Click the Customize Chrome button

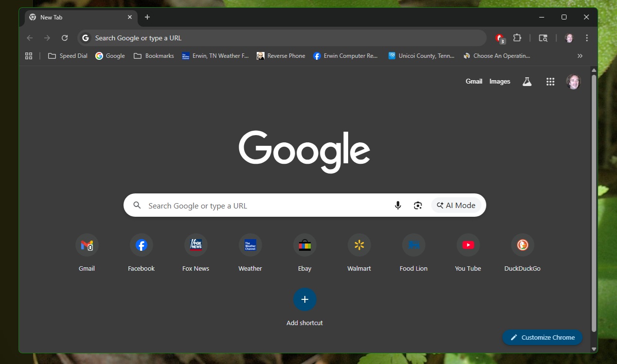[x=542, y=337]
